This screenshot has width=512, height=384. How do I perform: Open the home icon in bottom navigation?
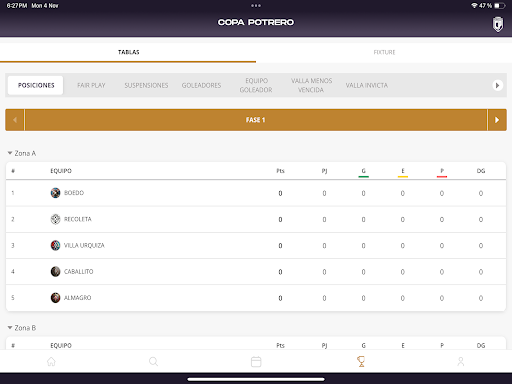click(51, 361)
